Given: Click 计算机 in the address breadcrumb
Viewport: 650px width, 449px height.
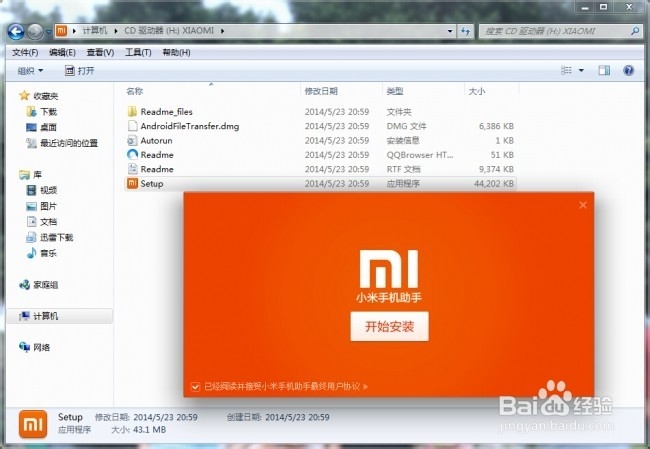Looking at the screenshot, I should [x=95, y=31].
